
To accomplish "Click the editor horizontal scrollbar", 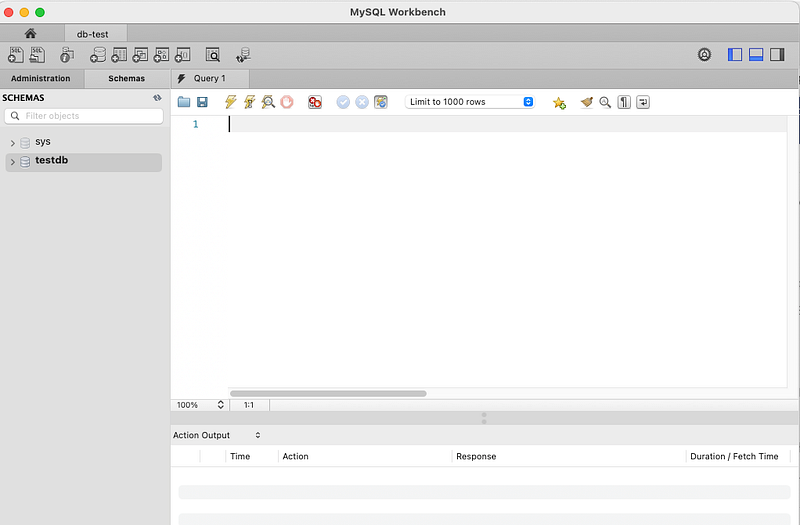I will coord(328,393).
